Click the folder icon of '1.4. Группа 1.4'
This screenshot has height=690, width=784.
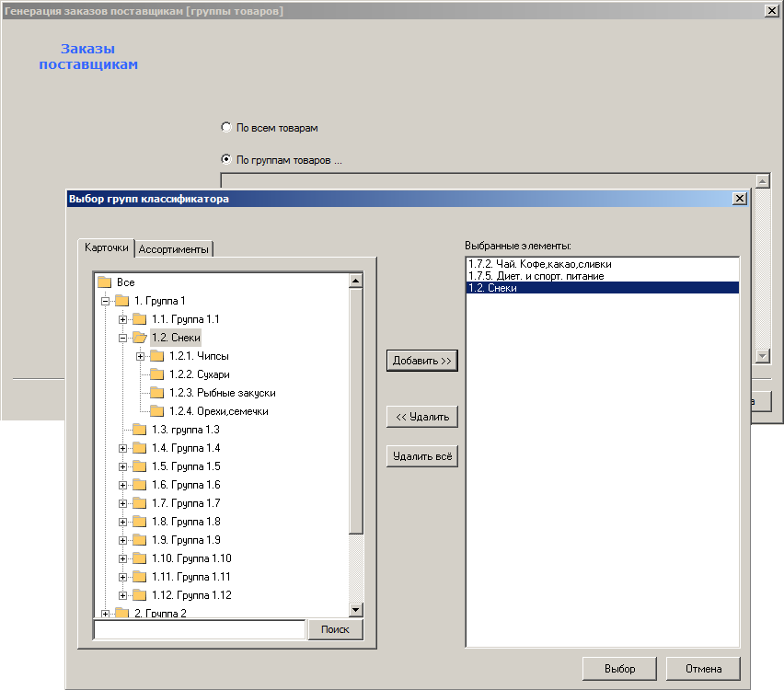140,448
